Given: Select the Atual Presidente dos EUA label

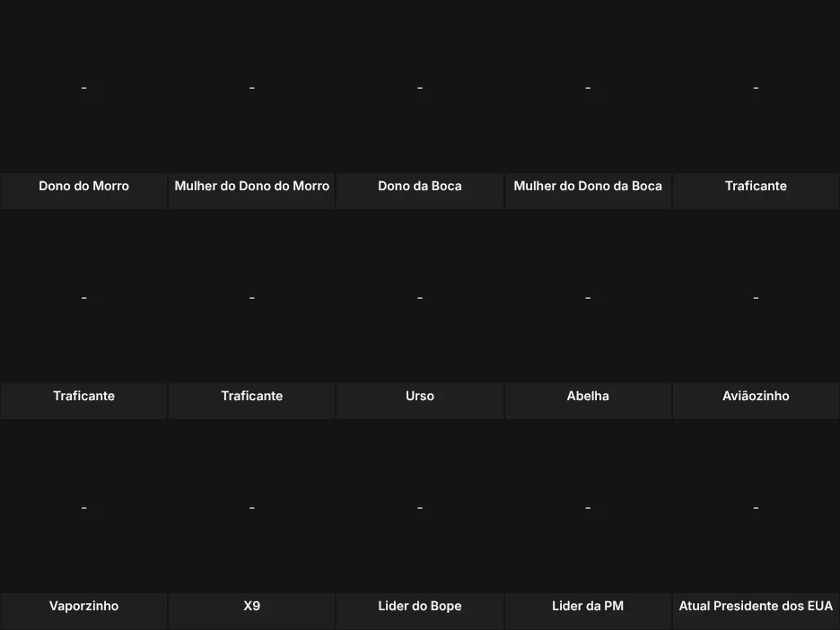Looking at the screenshot, I should tap(756, 606).
